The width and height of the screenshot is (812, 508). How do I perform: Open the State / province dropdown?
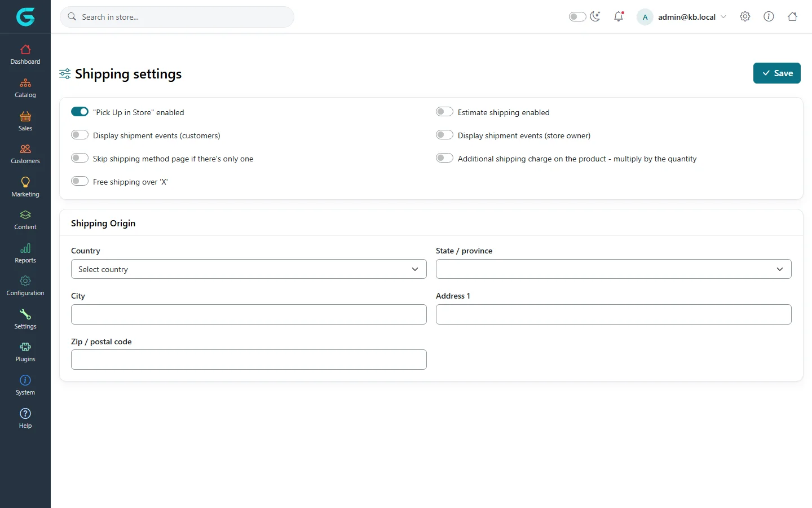click(x=614, y=269)
